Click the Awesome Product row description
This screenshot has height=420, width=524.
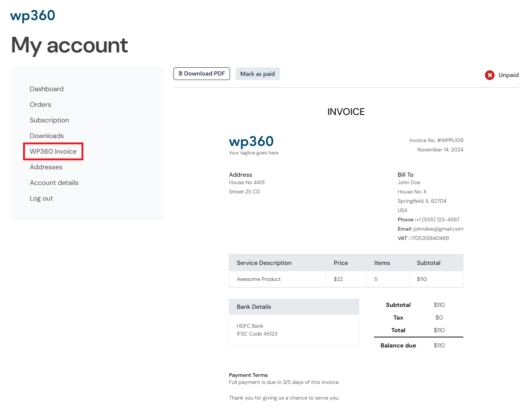point(259,279)
